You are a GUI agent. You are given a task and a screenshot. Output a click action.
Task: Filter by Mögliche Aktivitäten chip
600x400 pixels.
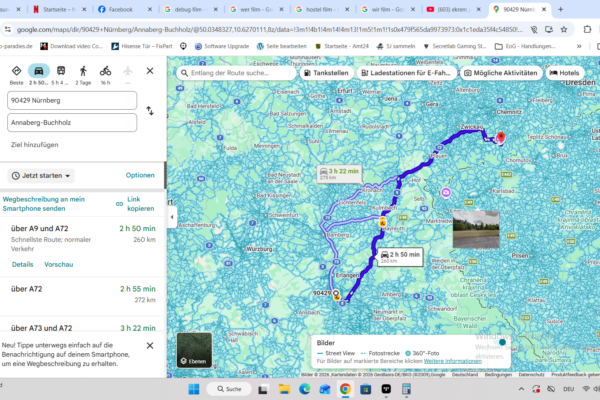click(x=501, y=73)
